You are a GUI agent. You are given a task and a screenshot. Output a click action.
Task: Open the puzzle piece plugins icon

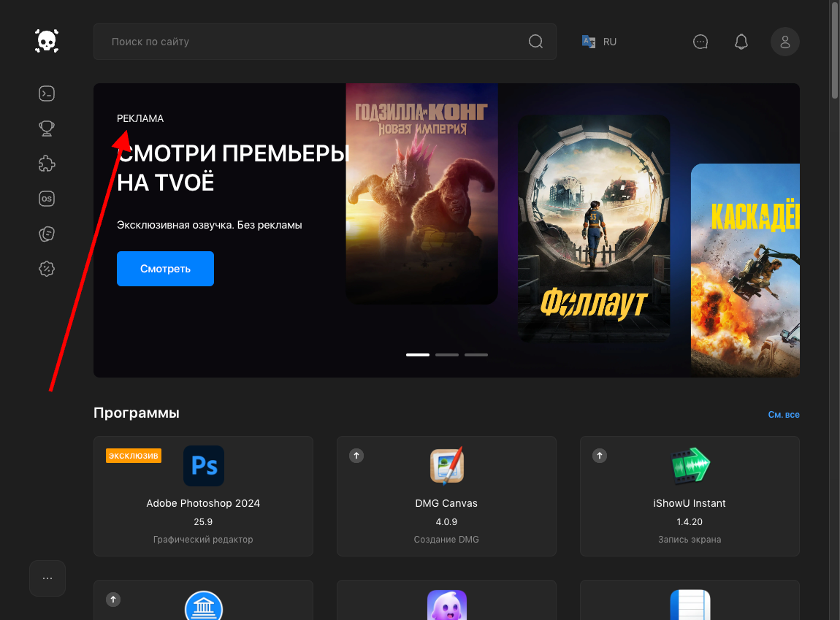(47, 164)
